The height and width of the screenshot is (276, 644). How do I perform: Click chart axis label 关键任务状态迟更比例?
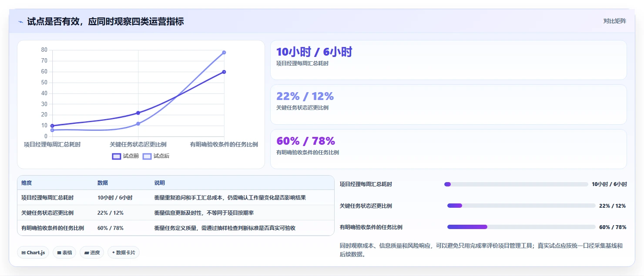[138, 144]
